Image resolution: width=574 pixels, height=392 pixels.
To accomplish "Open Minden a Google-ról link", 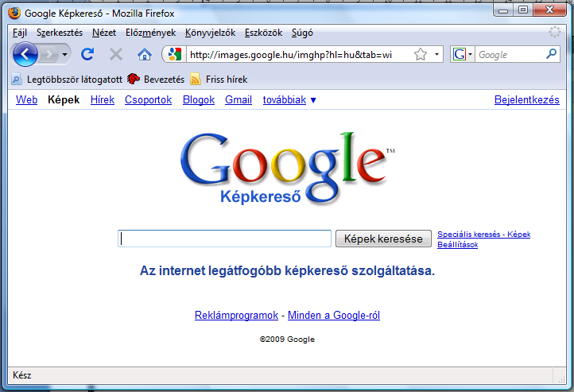I will click(334, 315).
